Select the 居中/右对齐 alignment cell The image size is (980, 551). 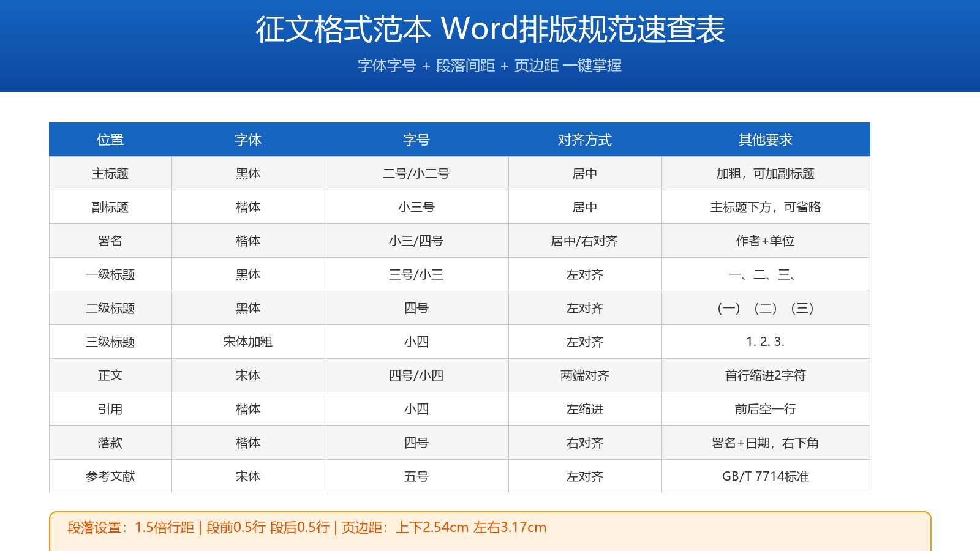click(x=585, y=241)
